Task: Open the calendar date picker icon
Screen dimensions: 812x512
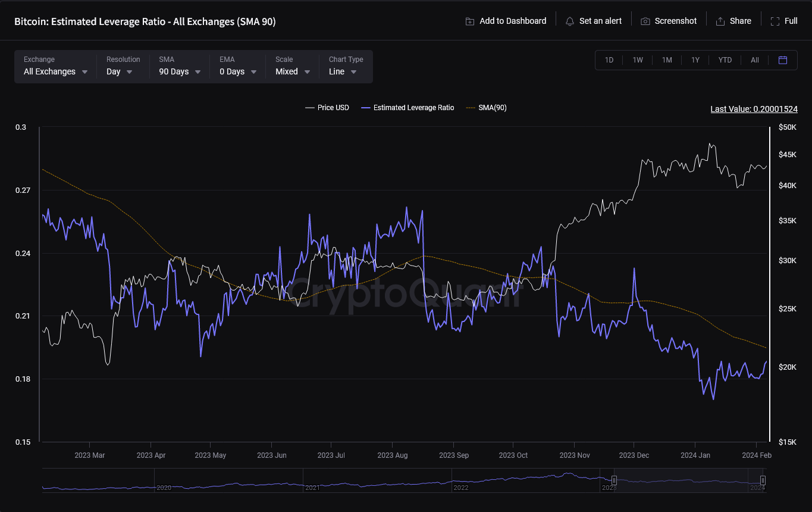Action: [x=783, y=60]
